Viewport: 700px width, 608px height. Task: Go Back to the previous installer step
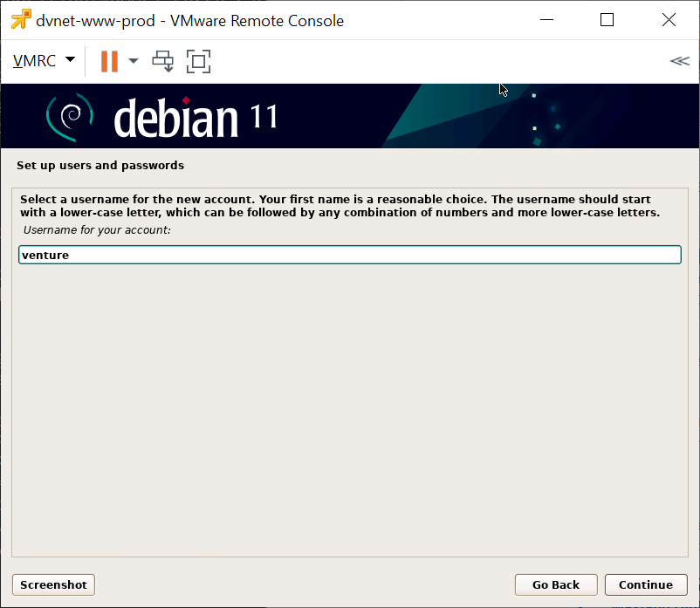(x=555, y=584)
